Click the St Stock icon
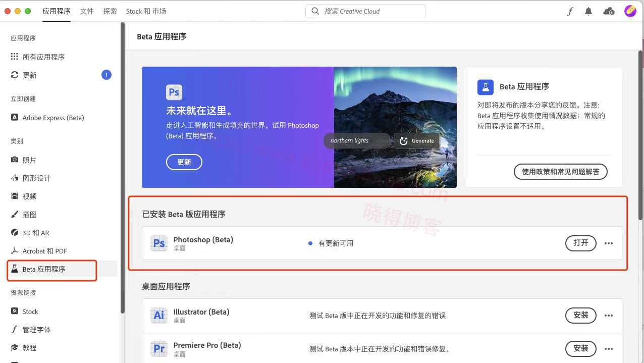 coord(15,311)
